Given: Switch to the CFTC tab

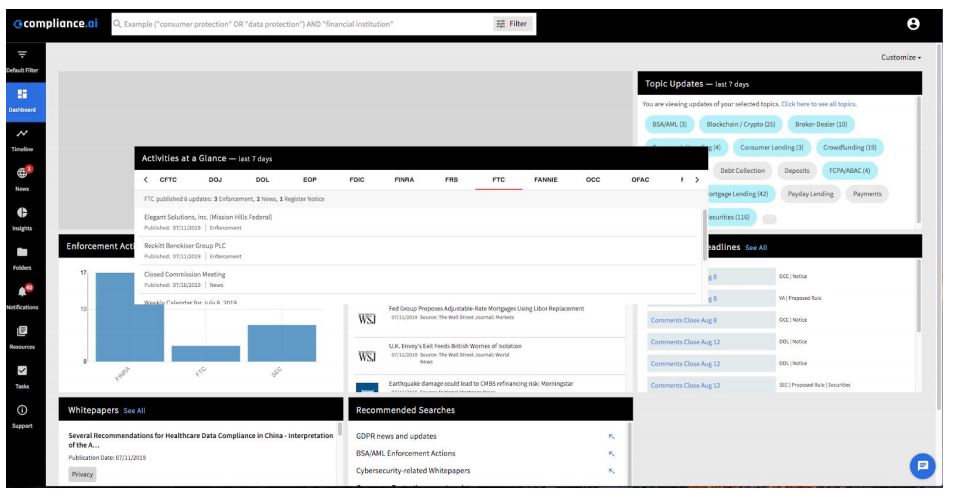Looking at the screenshot, I should pos(168,180).
